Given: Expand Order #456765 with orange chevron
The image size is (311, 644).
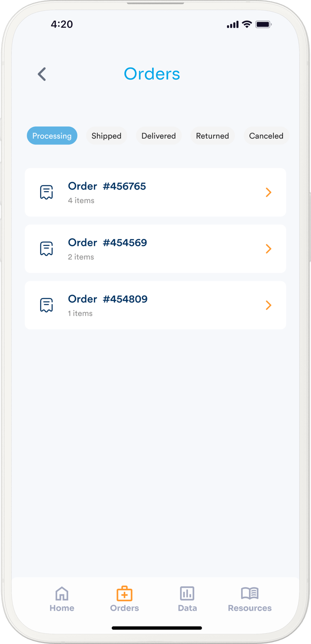Looking at the screenshot, I should pos(269,192).
